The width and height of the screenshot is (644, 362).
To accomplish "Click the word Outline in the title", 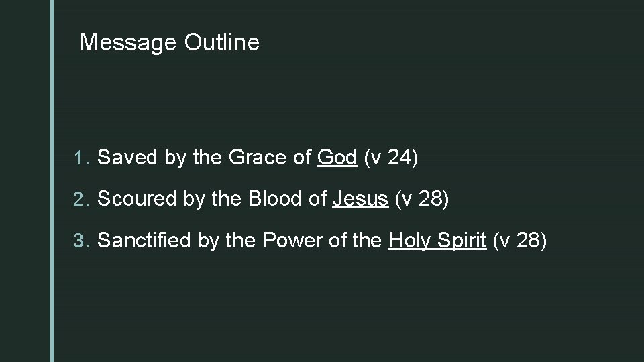I will click(221, 43).
